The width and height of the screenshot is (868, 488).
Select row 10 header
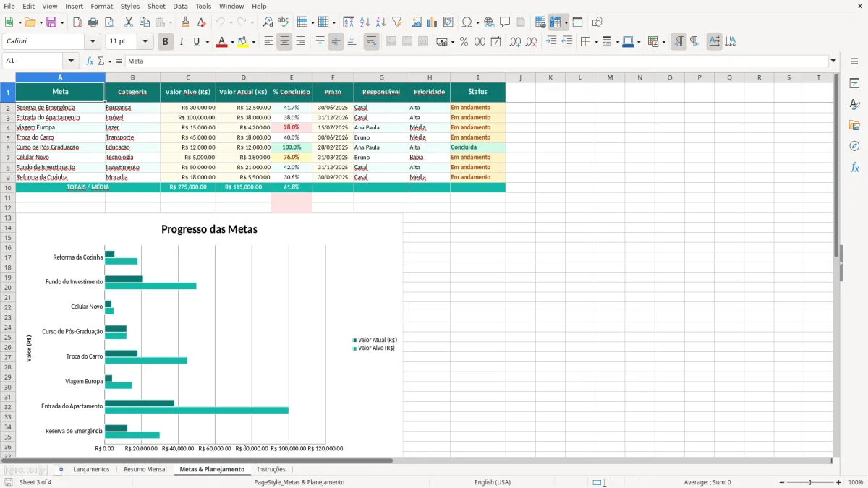(x=7, y=187)
